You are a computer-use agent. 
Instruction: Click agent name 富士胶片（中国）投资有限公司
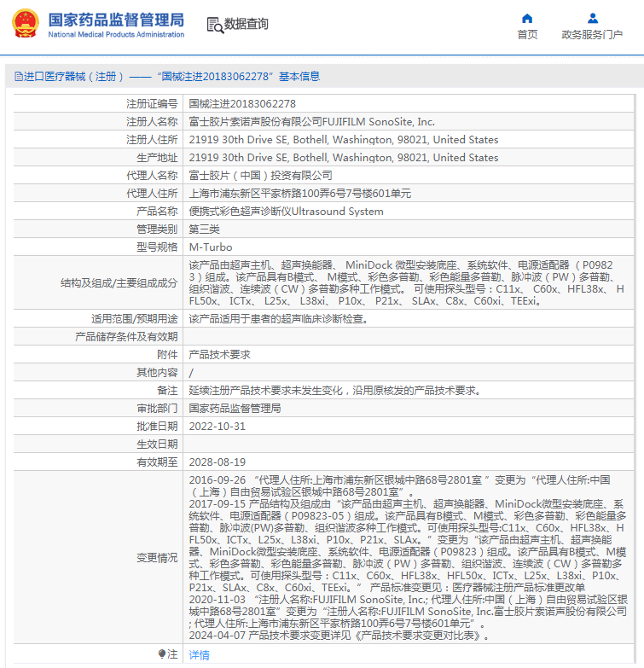pyautogui.click(x=261, y=176)
